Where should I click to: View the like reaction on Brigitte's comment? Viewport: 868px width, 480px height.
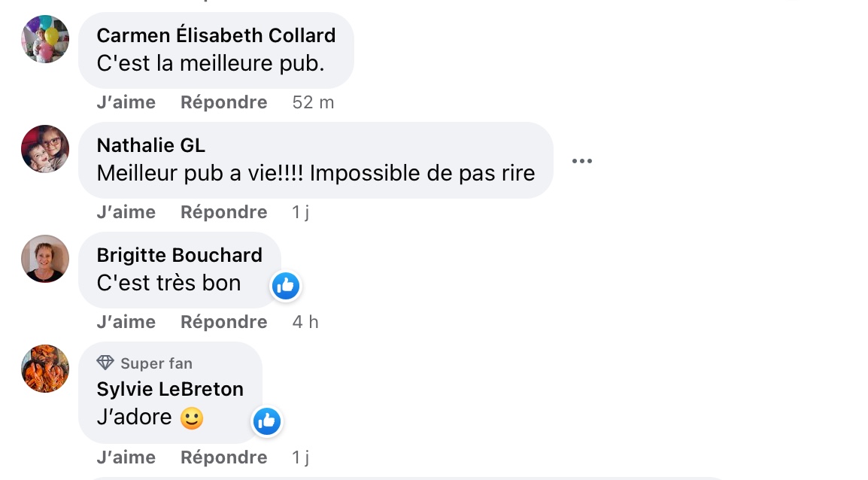pos(286,286)
